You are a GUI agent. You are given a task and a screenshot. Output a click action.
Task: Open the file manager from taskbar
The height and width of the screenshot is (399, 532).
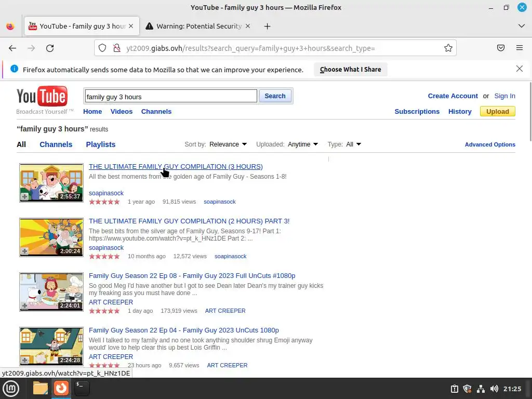(41, 388)
